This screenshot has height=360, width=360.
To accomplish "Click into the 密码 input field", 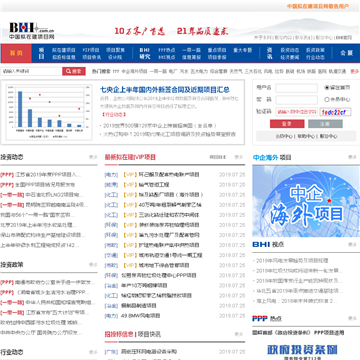I will (x=296, y=100).
